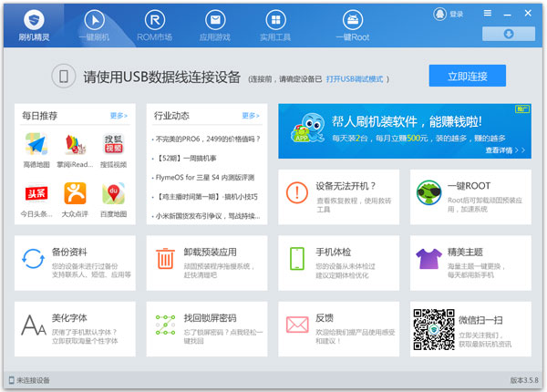Open the 精美主题 card title
Image resolution: width=547 pixels, height=392 pixels.
465,253
